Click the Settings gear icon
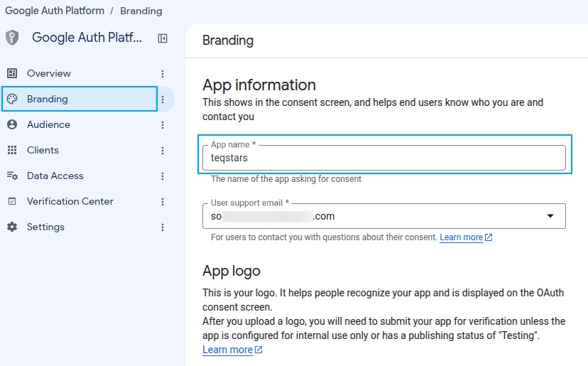This screenshot has width=588, height=366. click(12, 227)
